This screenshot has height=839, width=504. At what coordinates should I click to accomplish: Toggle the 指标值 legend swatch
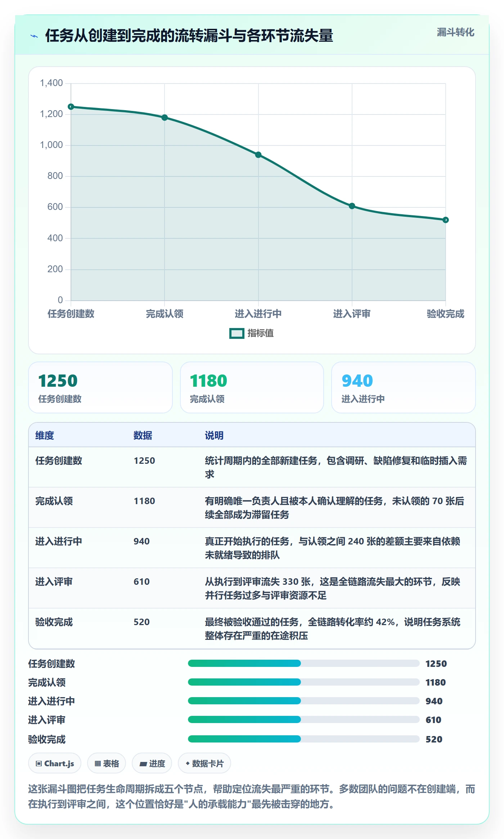pyautogui.click(x=237, y=333)
